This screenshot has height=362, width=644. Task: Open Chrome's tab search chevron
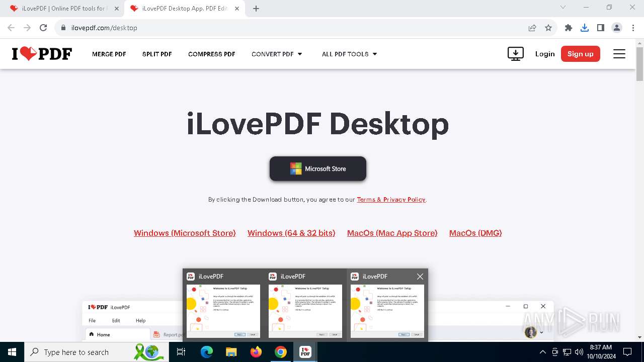pos(563,7)
